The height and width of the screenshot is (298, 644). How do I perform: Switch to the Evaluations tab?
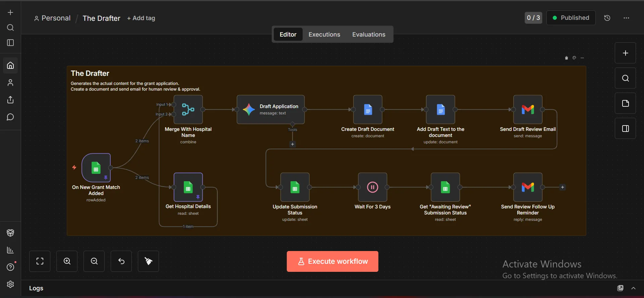pyautogui.click(x=369, y=35)
